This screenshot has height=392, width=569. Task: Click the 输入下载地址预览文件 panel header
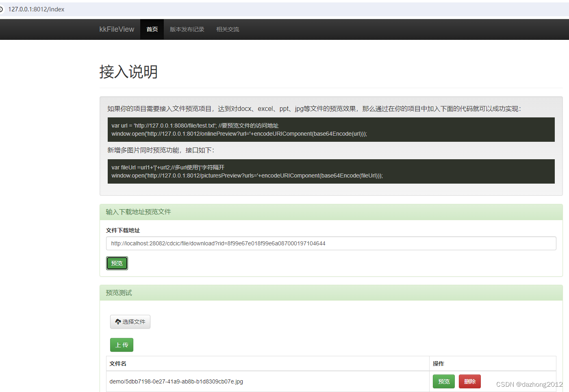[x=138, y=212]
